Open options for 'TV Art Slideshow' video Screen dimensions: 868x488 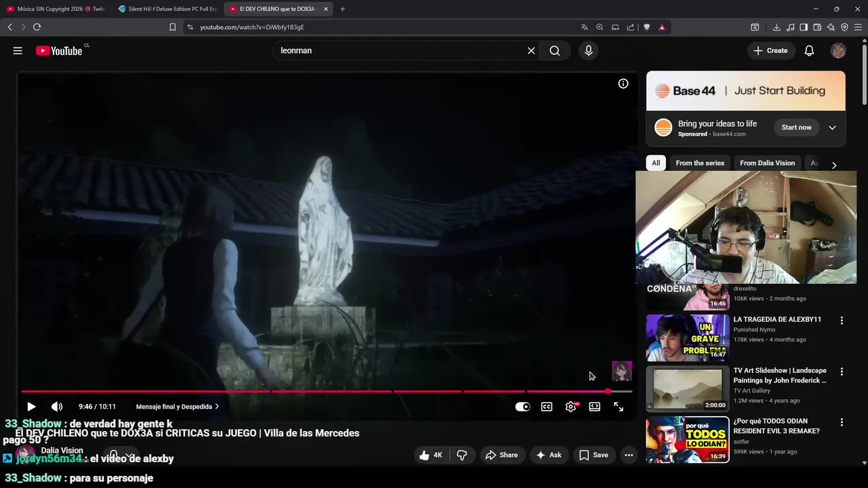(842, 371)
